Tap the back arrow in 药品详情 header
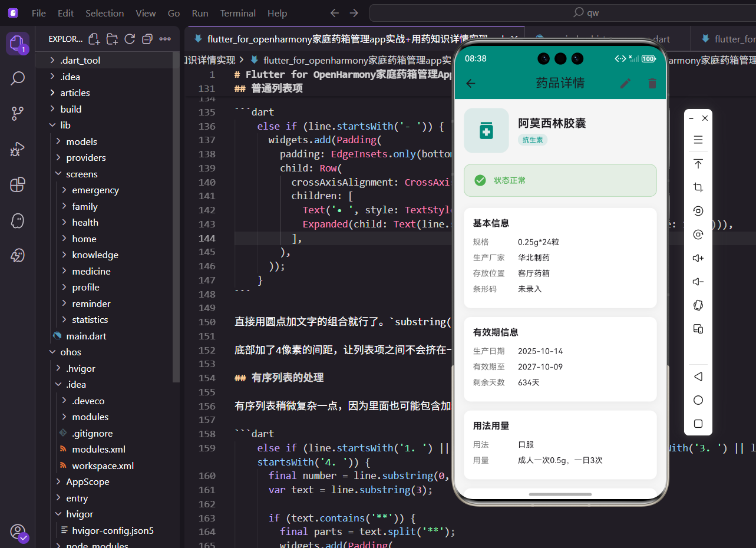756x548 pixels. (470, 83)
